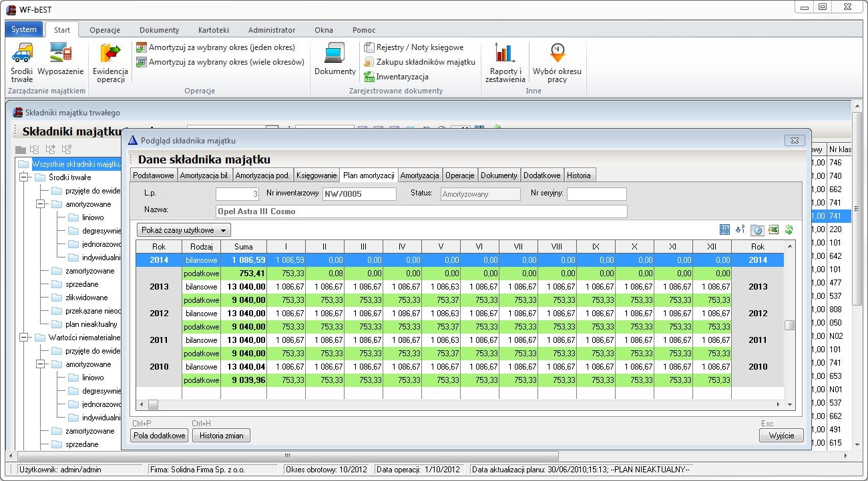Click the first tree-structure icon above the asset tree
Screen dimensions: 868x481
(x=35, y=149)
